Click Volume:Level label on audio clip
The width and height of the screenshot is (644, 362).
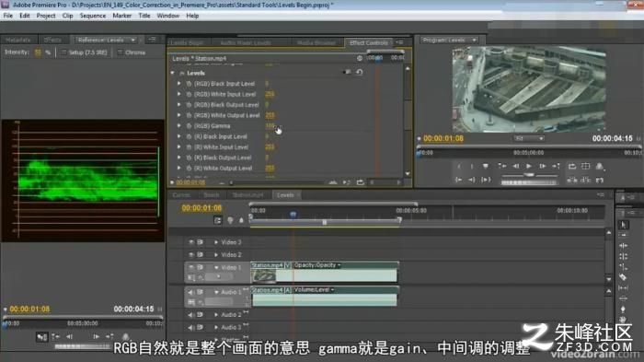pos(312,290)
